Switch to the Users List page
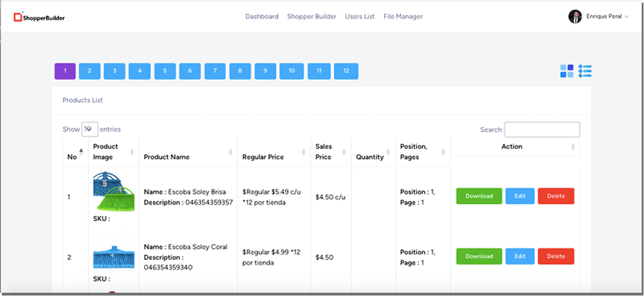Screen dimensions: 644x296 [360, 16]
